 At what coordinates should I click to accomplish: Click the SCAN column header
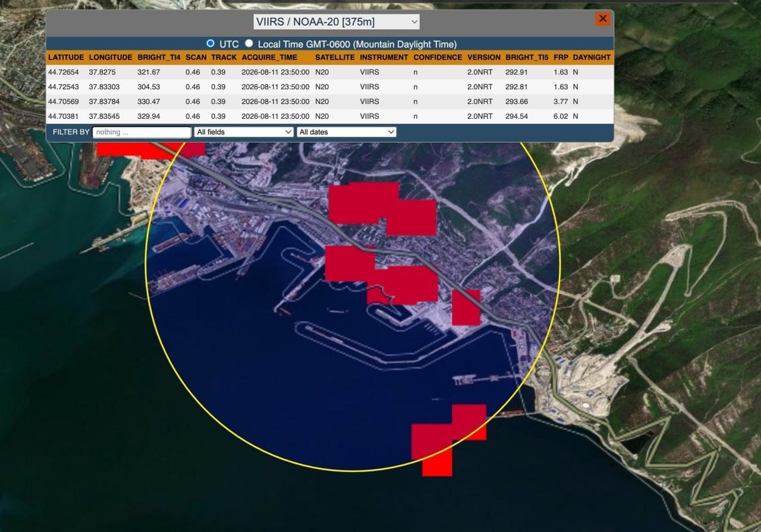coord(196,58)
